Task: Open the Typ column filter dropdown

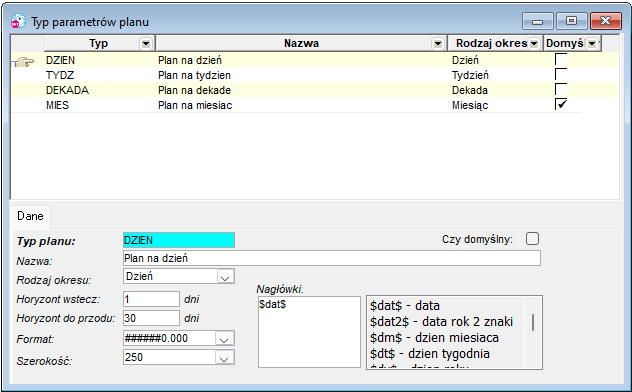Action: click(x=146, y=44)
